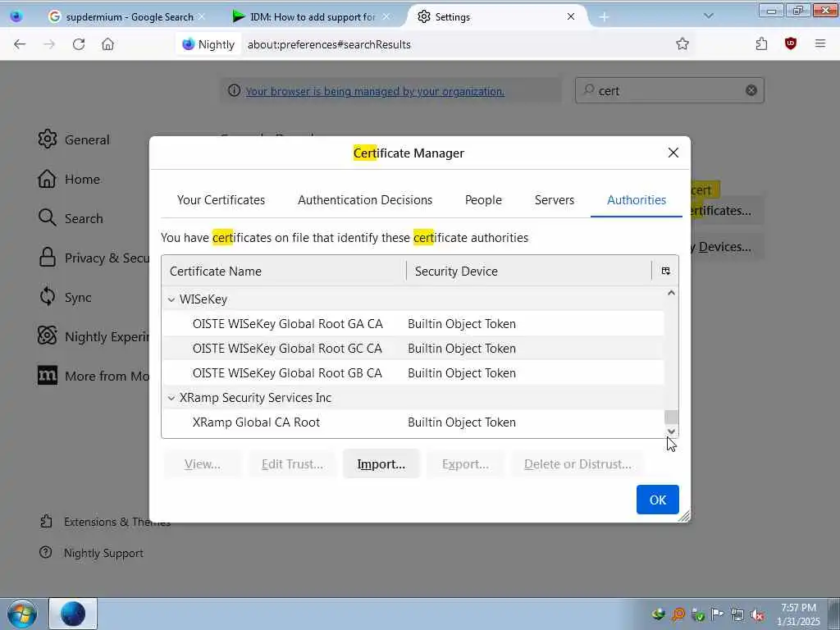Image resolution: width=840 pixels, height=630 pixels.
Task: Close the Certificate Manager dialog with X
Action: tap(673, 153)
